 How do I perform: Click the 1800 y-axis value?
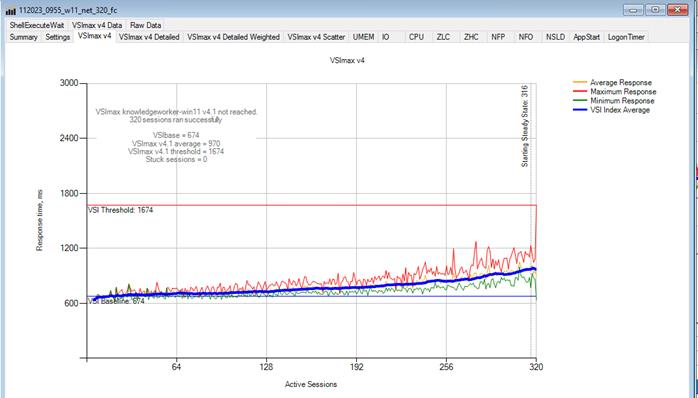(69, 193)
